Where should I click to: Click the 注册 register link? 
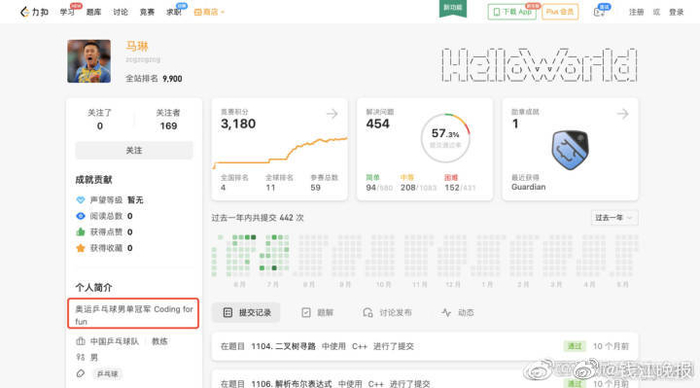tap(636, 12)
